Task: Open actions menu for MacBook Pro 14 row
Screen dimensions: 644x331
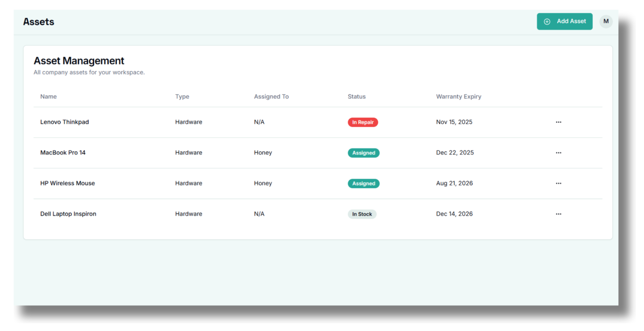Action: (559, 152)
